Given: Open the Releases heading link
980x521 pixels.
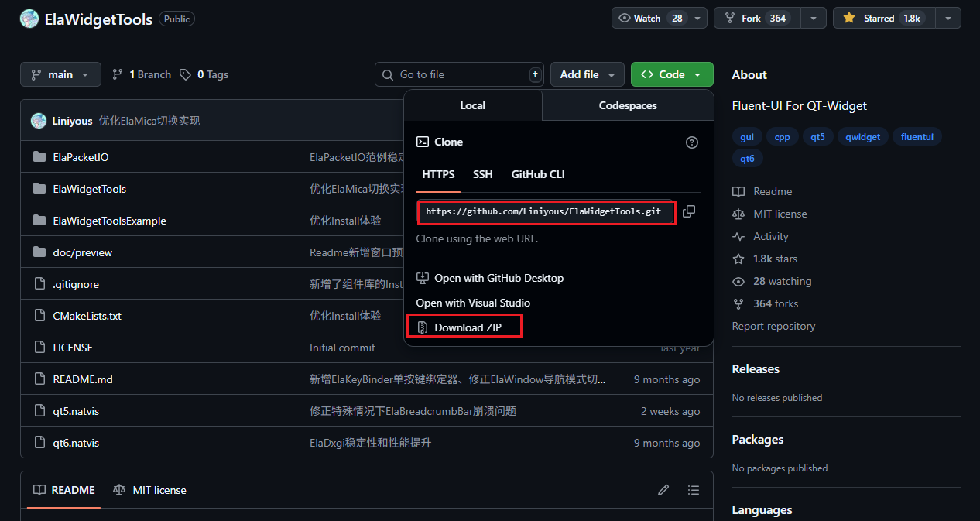Looking at the screenshot, I should (756, 369).
